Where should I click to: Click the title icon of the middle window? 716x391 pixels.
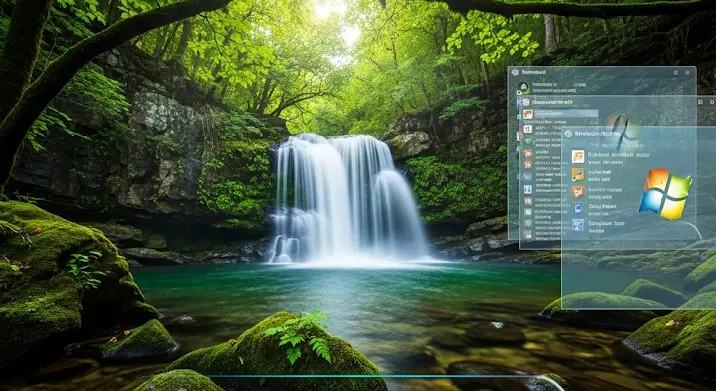(x=526, y=102)
